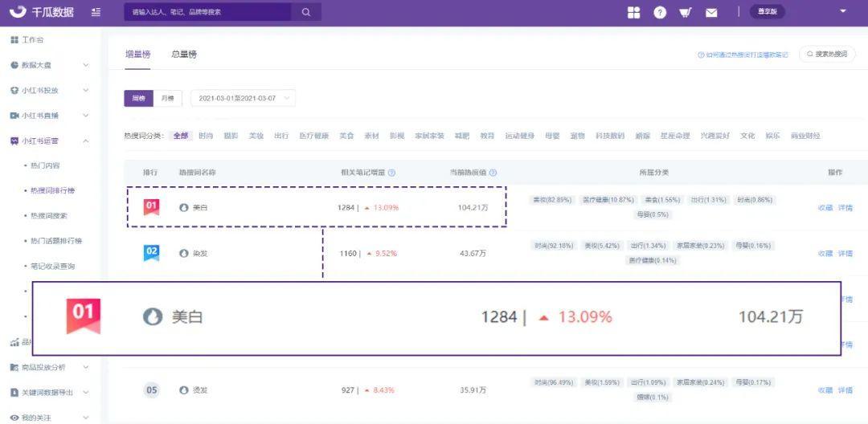The image size is (868, 424).
Task: Open the user account dropdown arrow
Action: [842, 11]
